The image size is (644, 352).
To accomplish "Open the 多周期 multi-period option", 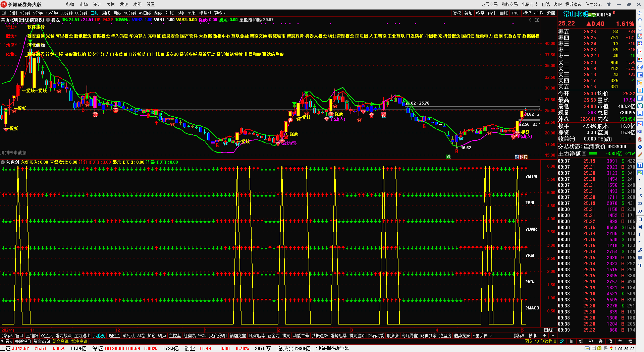I will click(205, 13).
